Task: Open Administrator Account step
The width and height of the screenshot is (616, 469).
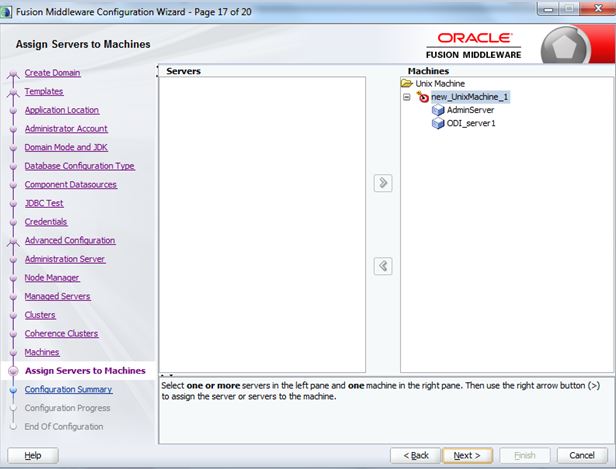Action: point(66,128)
